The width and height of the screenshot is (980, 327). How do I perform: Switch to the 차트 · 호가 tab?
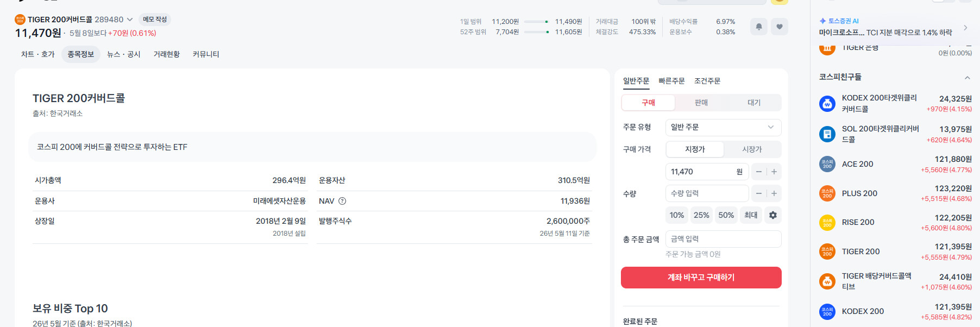pos(38,54)
